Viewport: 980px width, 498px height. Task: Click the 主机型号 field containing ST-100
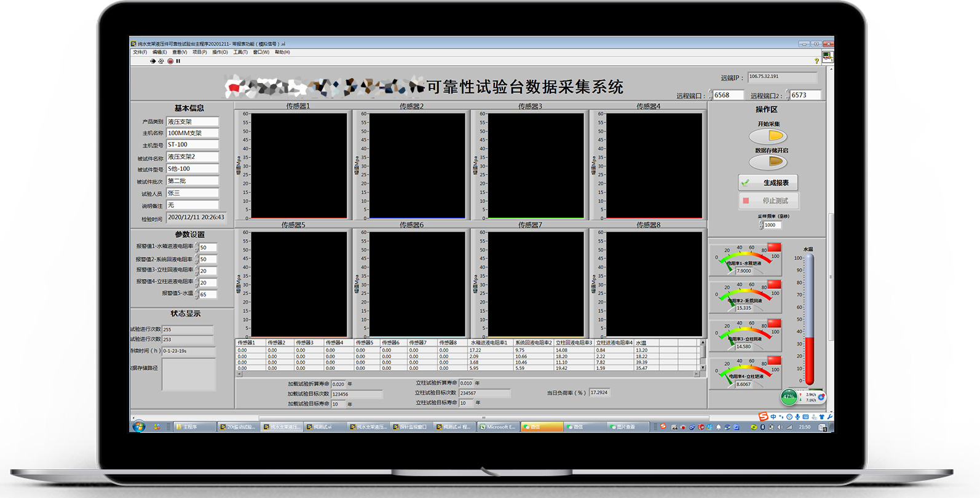[192, 145]
